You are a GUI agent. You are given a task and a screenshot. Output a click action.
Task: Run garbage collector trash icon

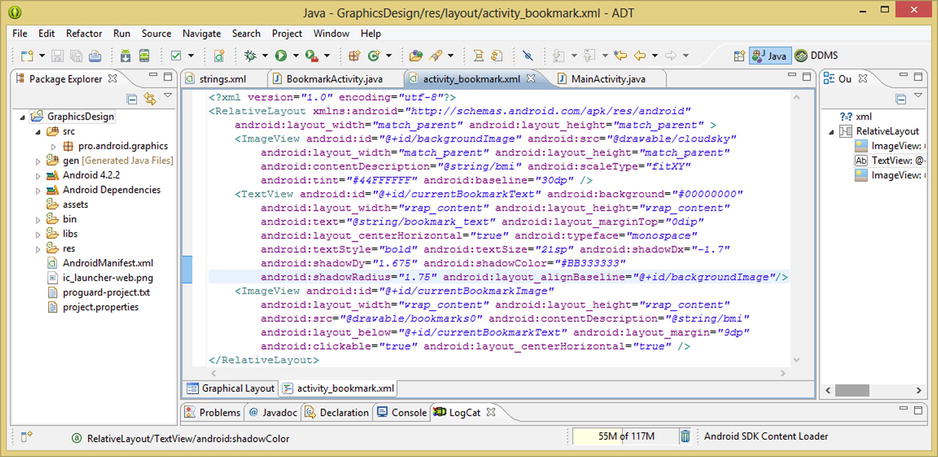click(x=686, y=437)
